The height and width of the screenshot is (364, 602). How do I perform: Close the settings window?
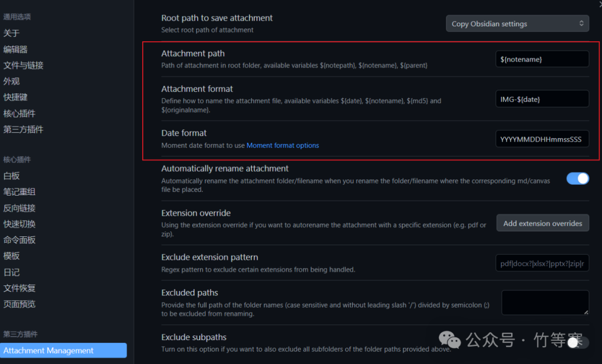(x=599, y=4)
